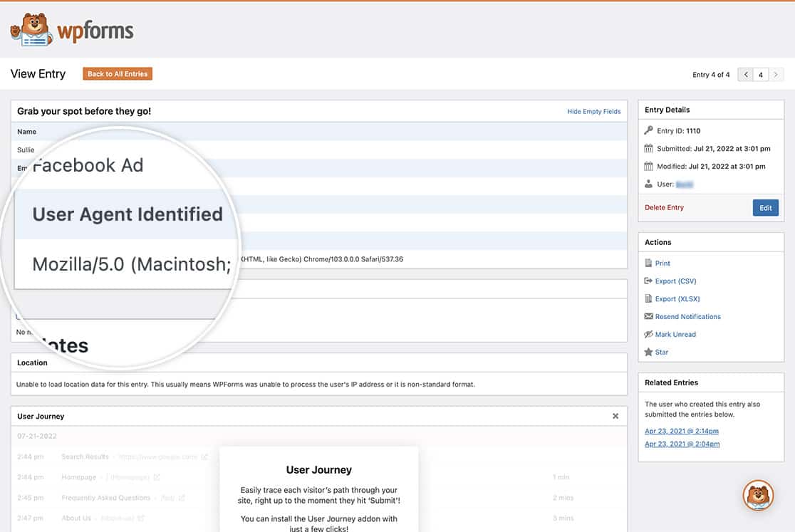This screenshot has width=795, height=532.
Task: Click the Export (XLSX) action icon
Action: tap(650, 298)
